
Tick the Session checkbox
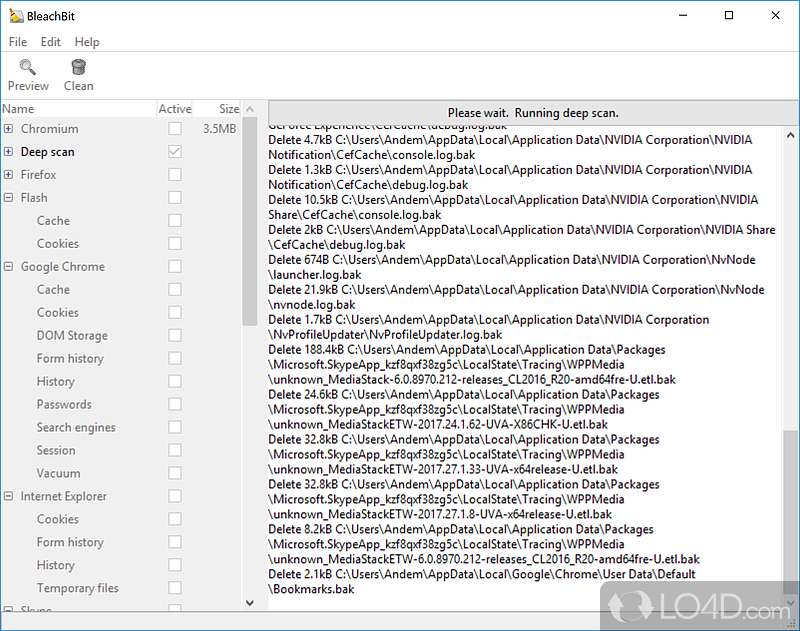click(175, 450)
